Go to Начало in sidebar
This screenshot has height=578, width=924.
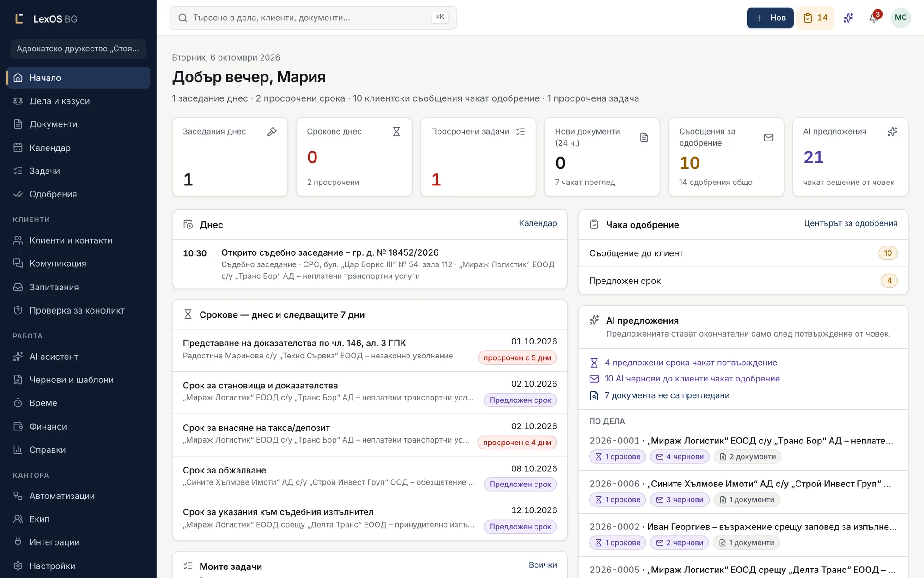(78, 78)
